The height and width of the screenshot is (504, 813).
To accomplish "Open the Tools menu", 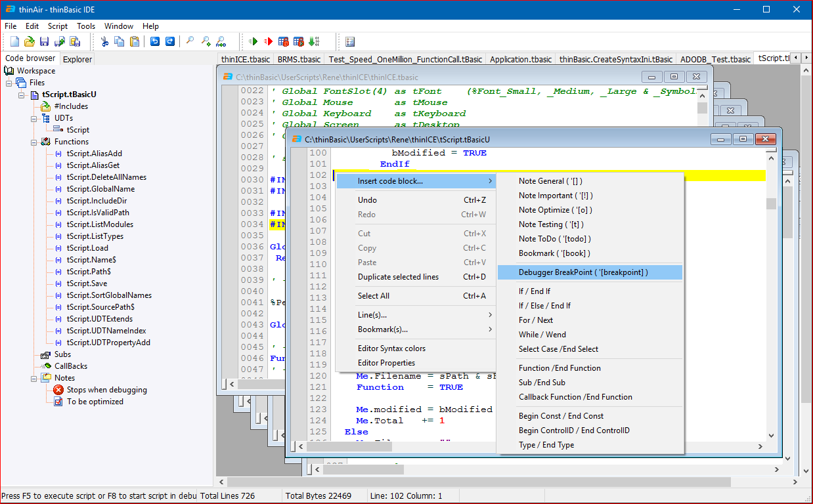I will [x=86, y=26].
